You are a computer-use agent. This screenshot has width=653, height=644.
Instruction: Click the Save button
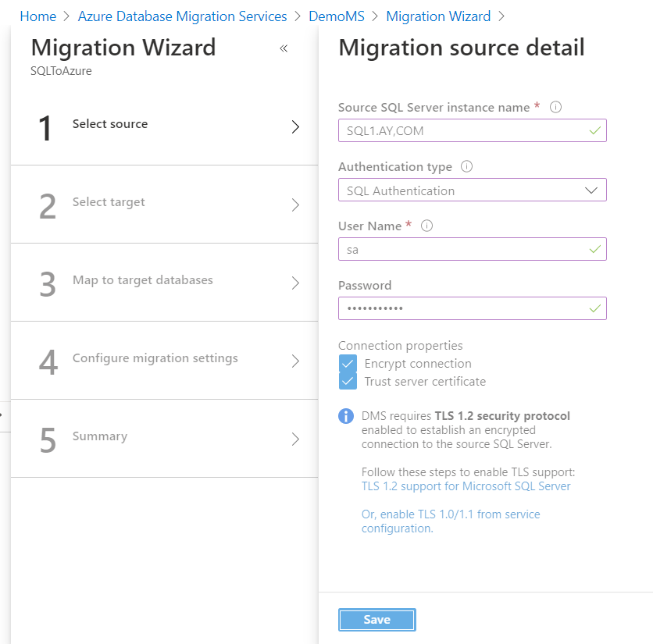click(377, 619)
